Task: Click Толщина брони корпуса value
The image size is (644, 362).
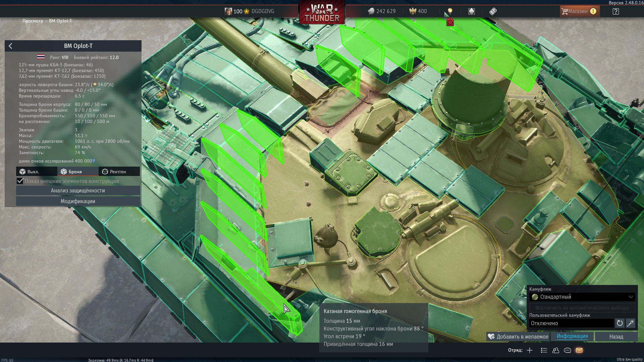Action: (91, 104)
